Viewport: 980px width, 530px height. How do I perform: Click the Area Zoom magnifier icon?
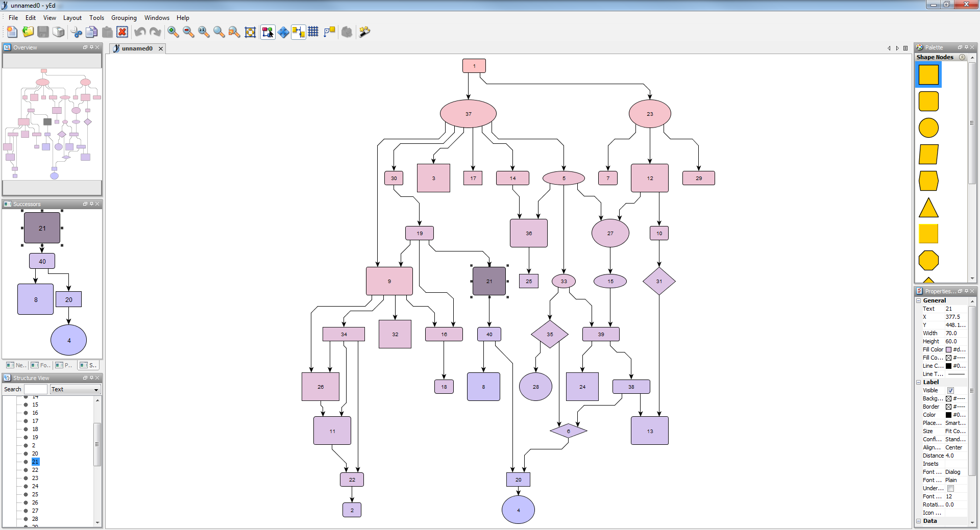pyautogui.click(x=219, y=32)
